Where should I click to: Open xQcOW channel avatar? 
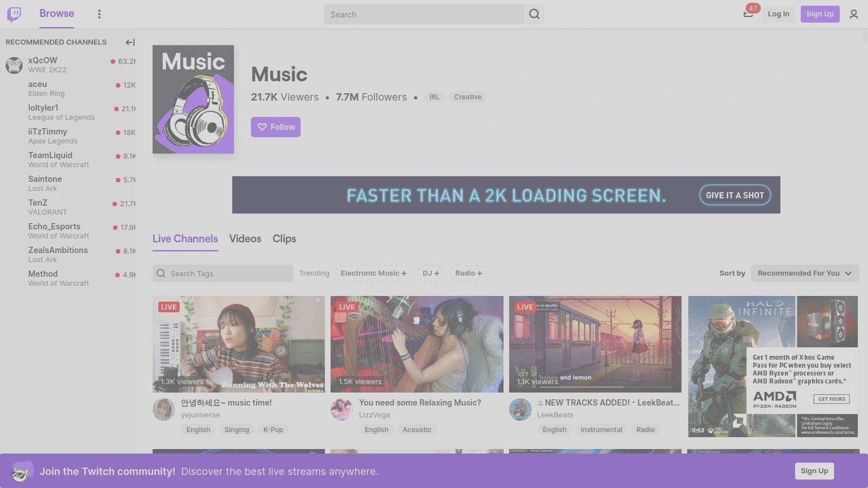(14, 65)
